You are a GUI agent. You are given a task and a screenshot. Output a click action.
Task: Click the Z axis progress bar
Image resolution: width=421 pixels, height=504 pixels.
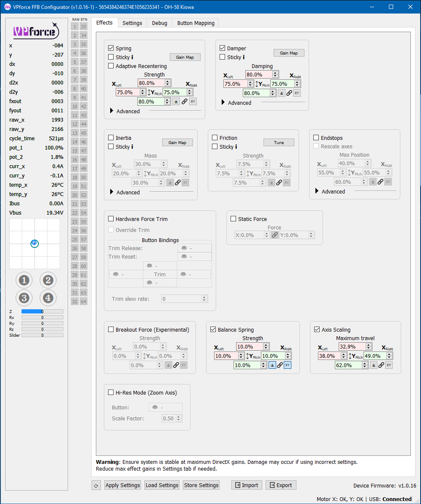pyautogui.click(x=42, y=311)
